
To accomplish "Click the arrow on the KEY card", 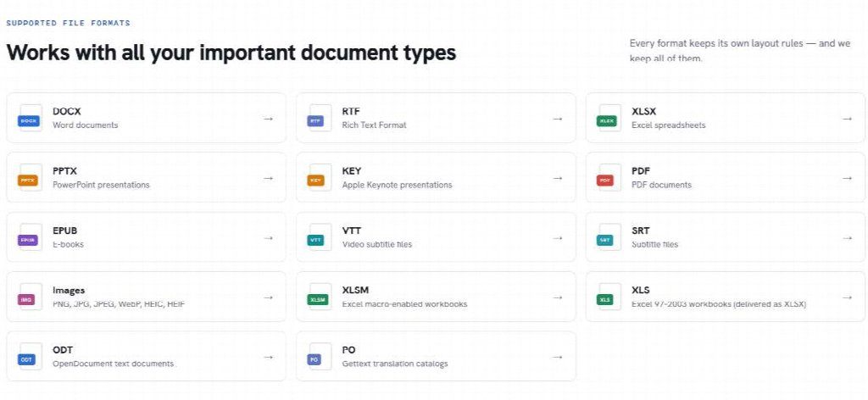I will pyautogui.click(x=558, y=178).
